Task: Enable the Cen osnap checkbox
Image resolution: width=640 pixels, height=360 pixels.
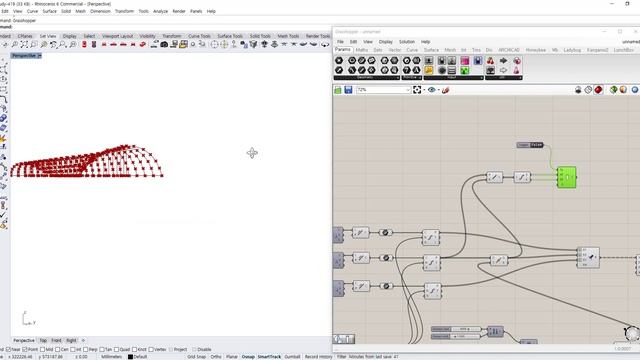Action: tap(58, 349)
